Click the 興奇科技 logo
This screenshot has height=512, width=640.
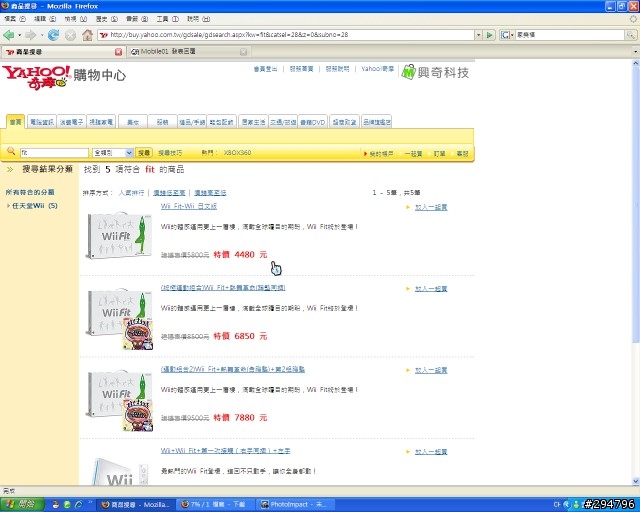pyautogui.click(x=435, y=73)
